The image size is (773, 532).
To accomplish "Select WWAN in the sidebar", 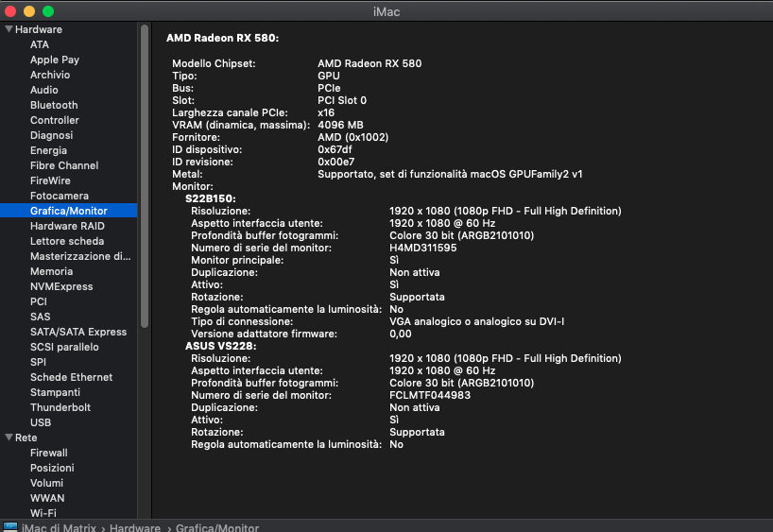I will 47,498.
